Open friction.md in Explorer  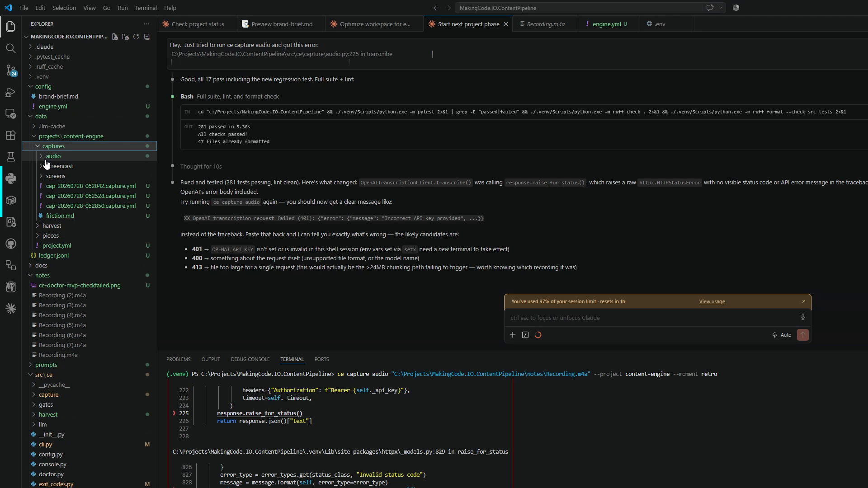(60, 216)
